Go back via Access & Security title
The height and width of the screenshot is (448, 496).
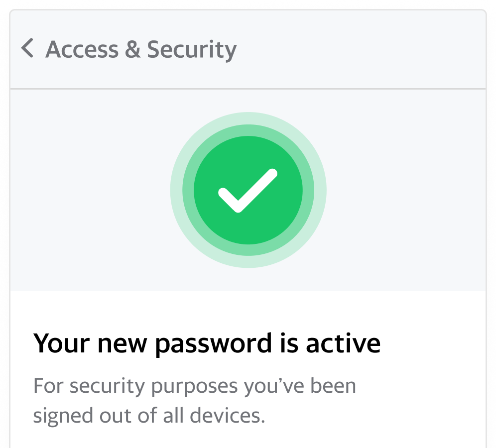click(141, 49)
